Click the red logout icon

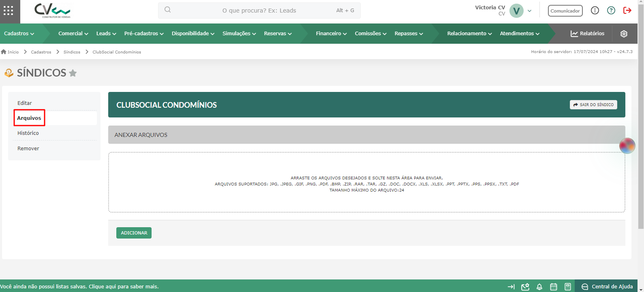tap(627, 11)
